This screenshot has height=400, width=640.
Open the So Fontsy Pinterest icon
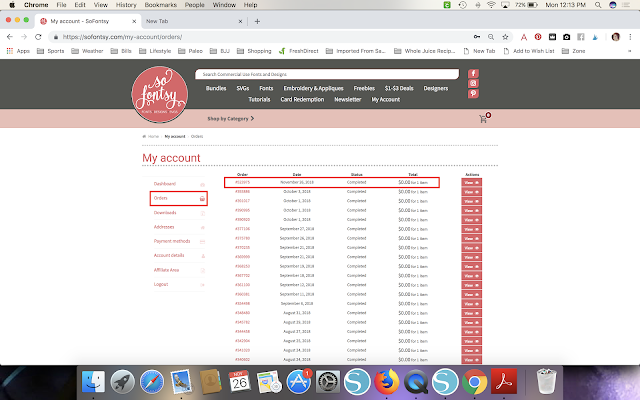(x=473, y=93)
